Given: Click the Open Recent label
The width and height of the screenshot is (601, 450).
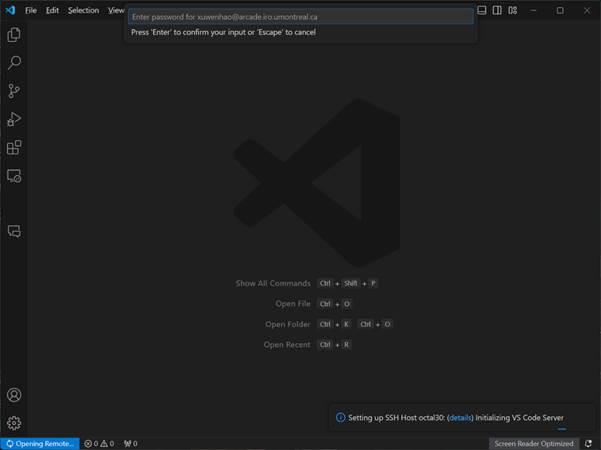Looking at the screenshot, I should [287, 345].
